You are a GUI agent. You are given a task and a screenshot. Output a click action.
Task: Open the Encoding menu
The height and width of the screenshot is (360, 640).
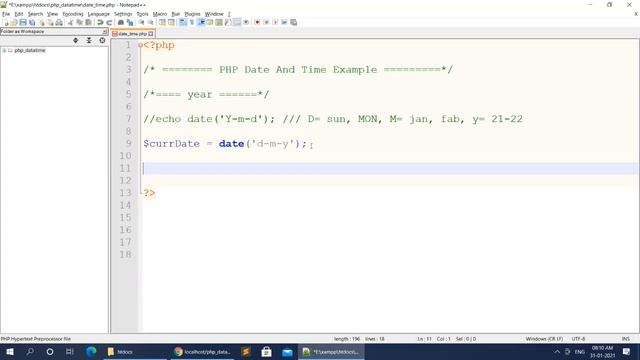click(x=73, y=14)
